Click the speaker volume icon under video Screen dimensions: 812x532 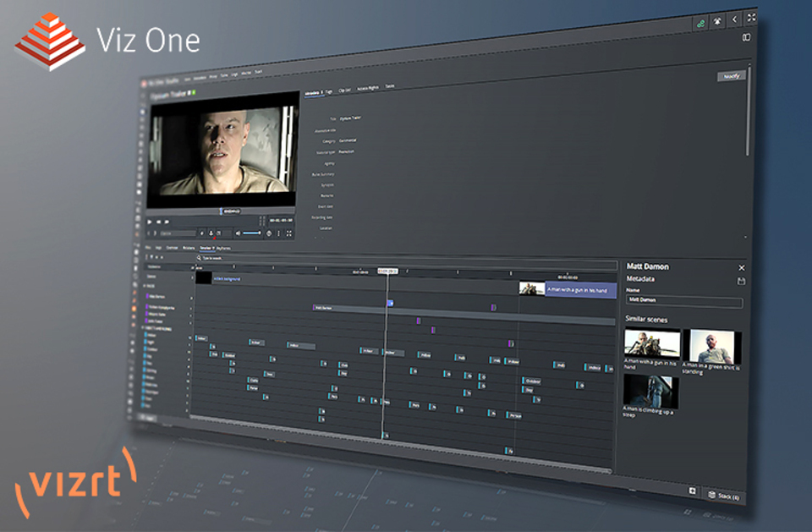tap(238, 233)
